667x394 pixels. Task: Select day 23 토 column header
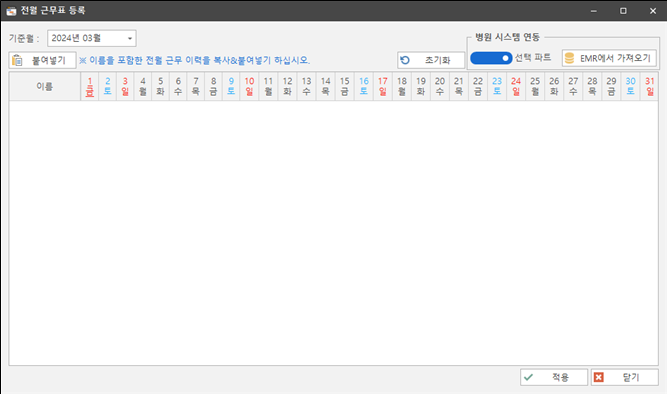click(x=497, y=86)
